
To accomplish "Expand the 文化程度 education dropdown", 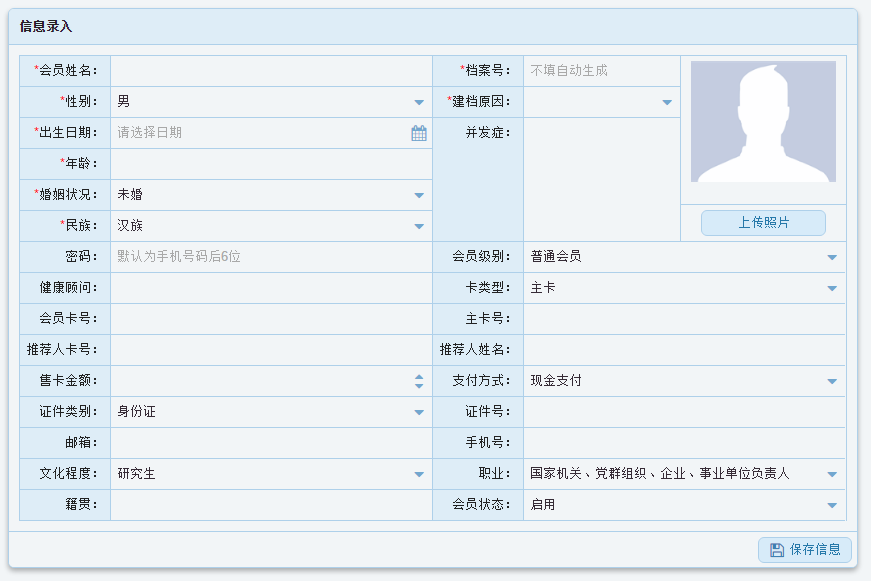I will click(419, 474).
